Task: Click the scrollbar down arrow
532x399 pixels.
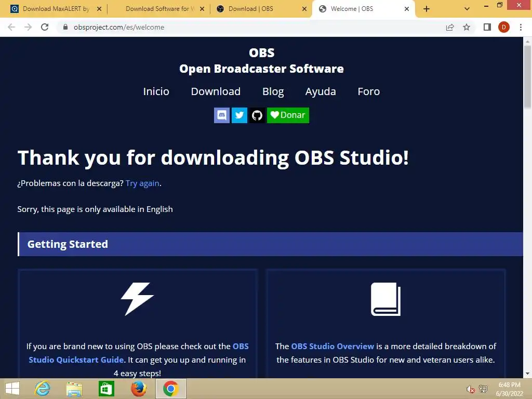Action: tap(527, 374)
